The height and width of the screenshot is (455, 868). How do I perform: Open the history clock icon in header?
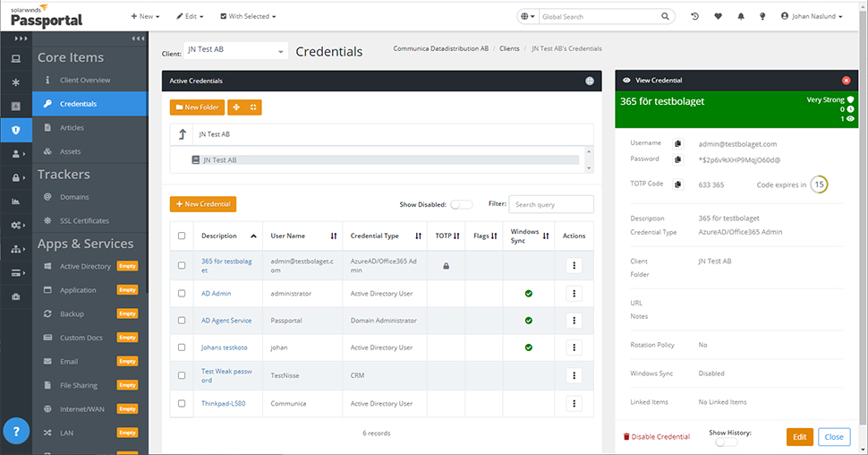coord(694,17)
